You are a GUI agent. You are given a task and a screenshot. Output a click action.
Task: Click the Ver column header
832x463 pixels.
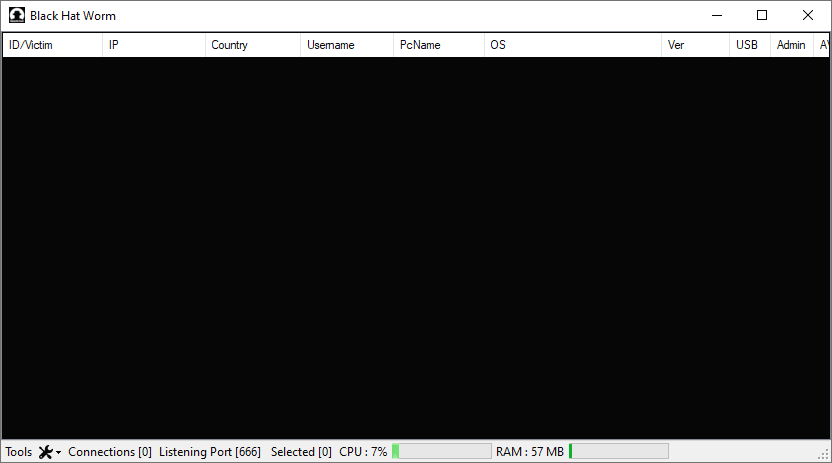[695, 45]
